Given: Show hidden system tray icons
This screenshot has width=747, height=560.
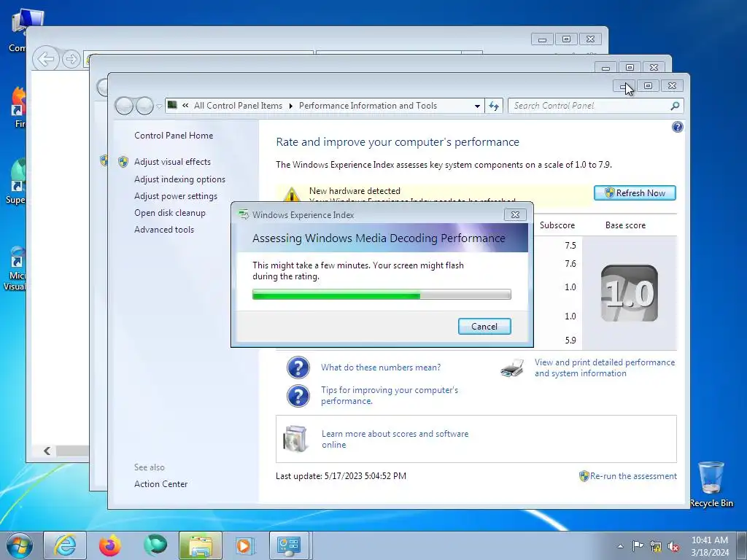Looking at the screenshot, I should pyautogui.click(x=620, y=545).
